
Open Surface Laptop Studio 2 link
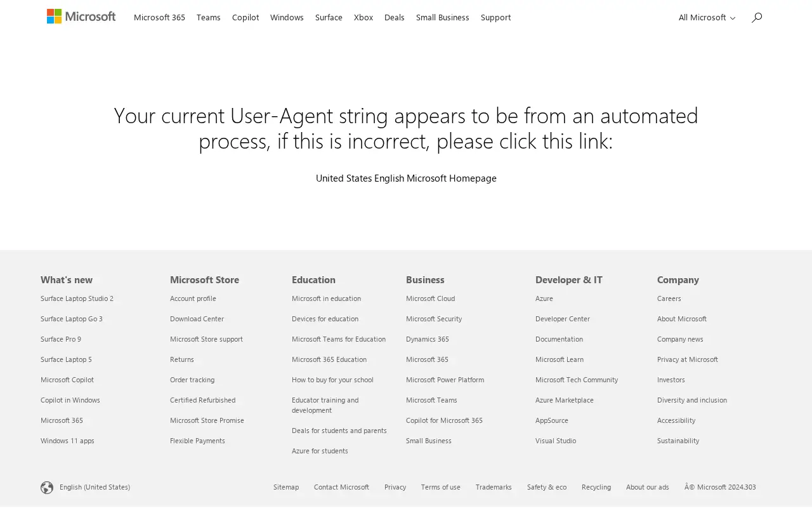[77, 298]
